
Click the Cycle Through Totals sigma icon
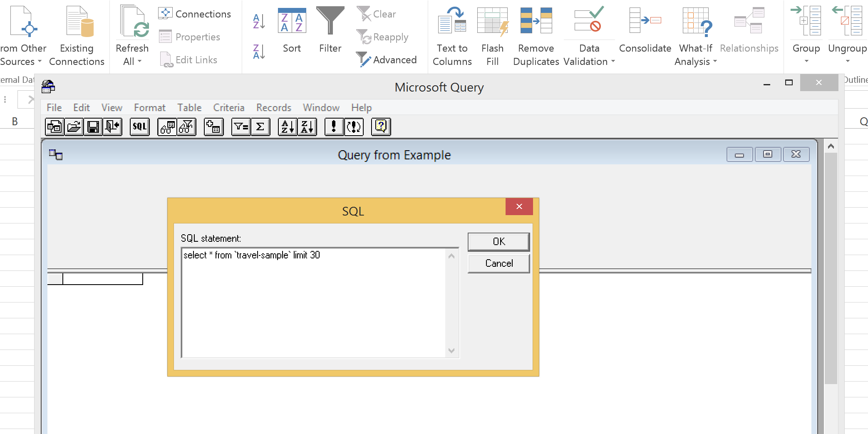(260, 127)
